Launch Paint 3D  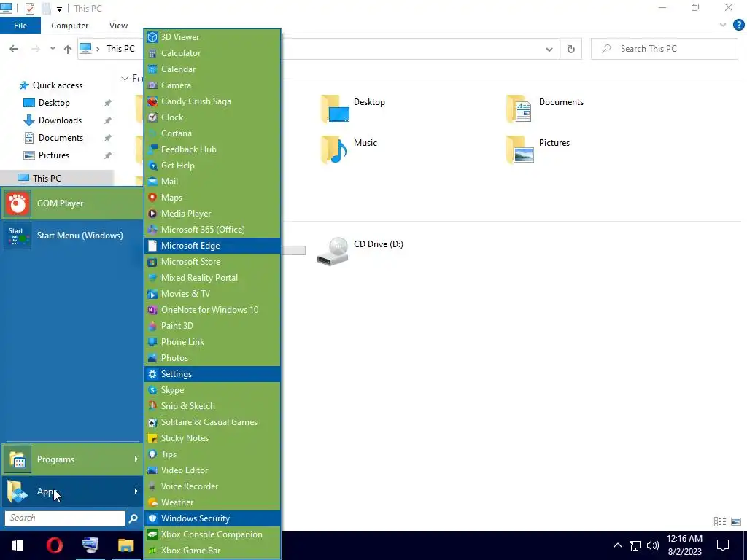pos(212,326)
